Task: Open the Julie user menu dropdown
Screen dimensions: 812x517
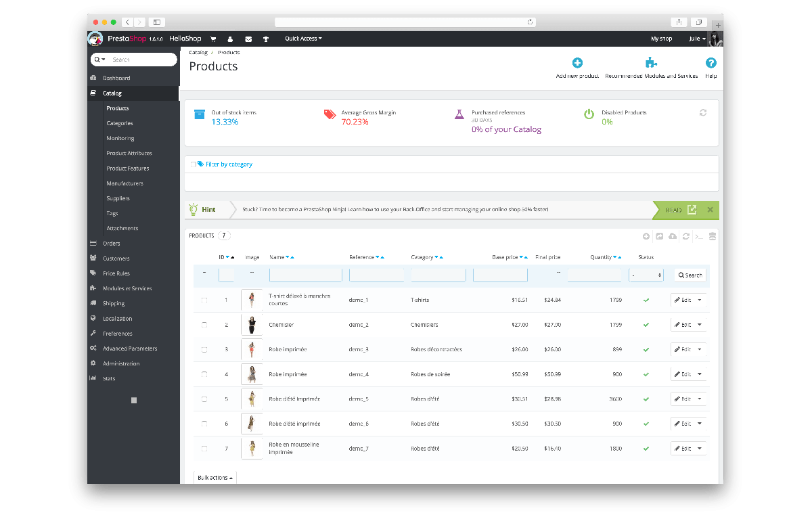Action: pos(697,39)
